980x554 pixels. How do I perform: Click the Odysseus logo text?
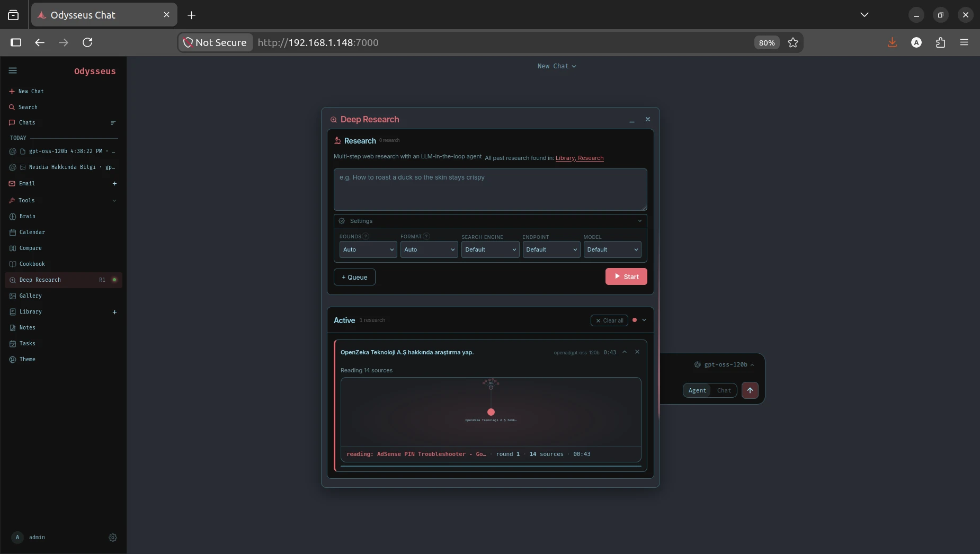click(x=95, y=71)
